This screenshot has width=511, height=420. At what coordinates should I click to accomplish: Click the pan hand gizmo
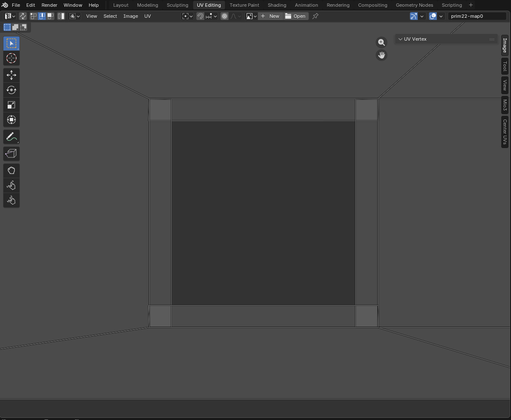tap(382, 55)
